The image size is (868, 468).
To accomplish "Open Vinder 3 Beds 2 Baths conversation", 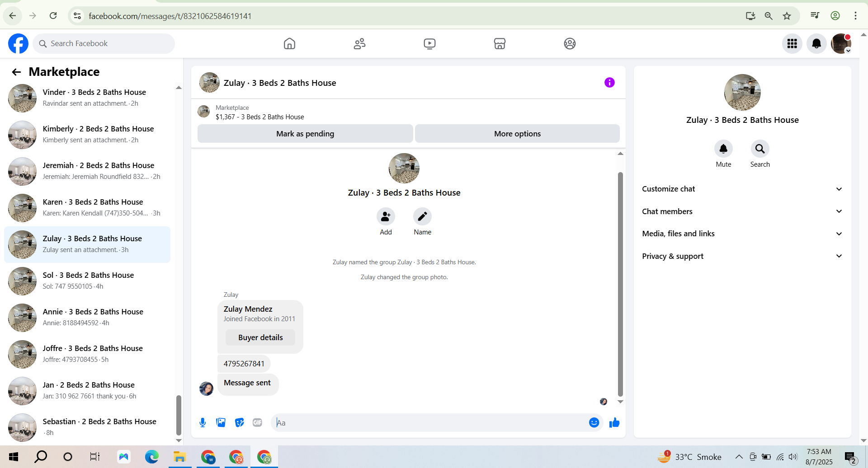I will coord(87,98).
